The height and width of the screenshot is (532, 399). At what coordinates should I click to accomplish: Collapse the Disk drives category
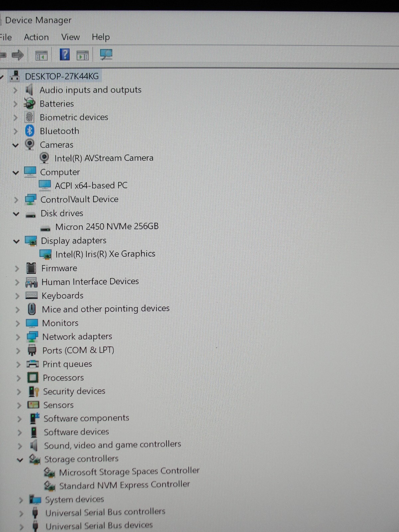pyautogui.click(x=16, y=214)
